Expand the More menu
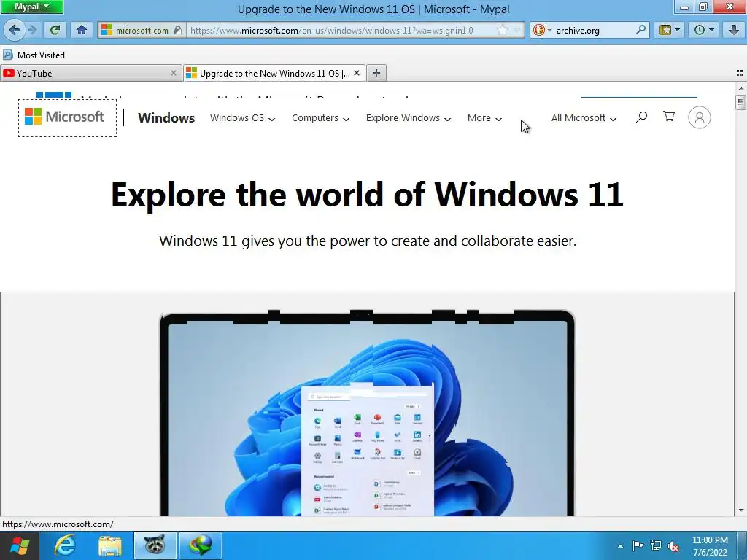 click(x=484, y=117)
